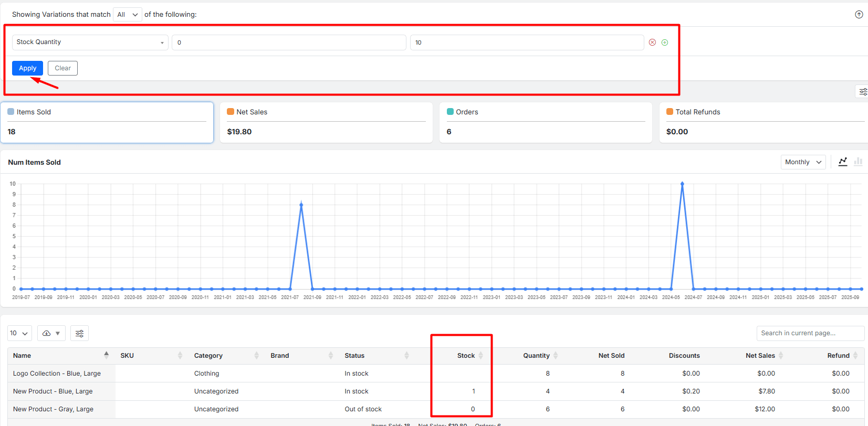Sort table by Stock column
Image resolution: width=868 pixels, height=426 pixels.
(466, 356)
